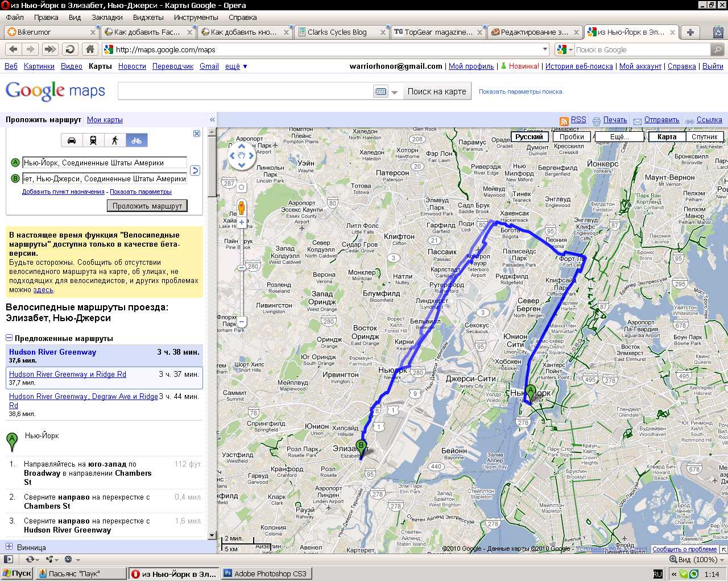The width and height of the screenshot is (728, 582).
Task: Switch to TopGear magazine tab
Action: click(x=439, y=32)
